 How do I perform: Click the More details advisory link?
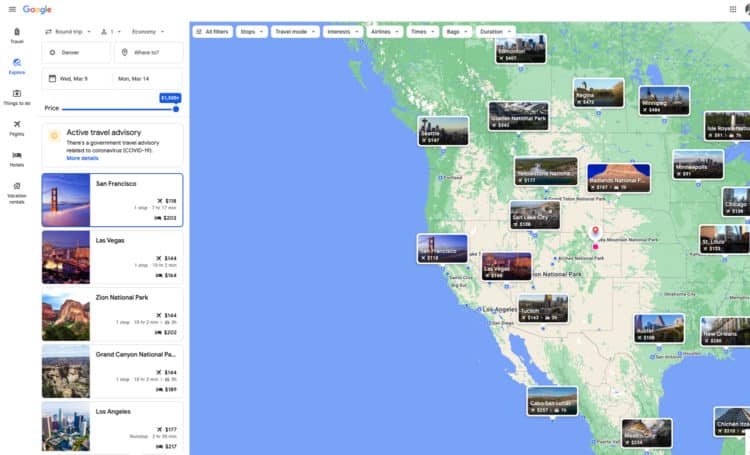click(82, 158)
